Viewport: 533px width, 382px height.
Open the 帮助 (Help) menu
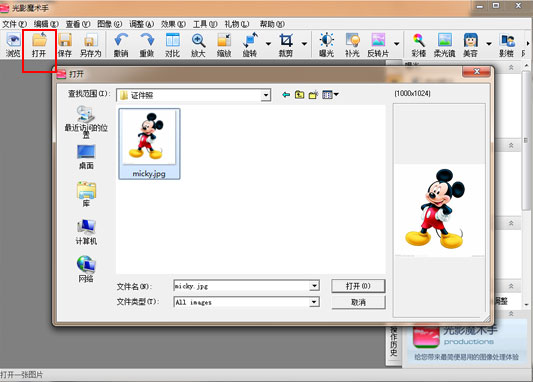pyautogui.click(x=272, y=24)
